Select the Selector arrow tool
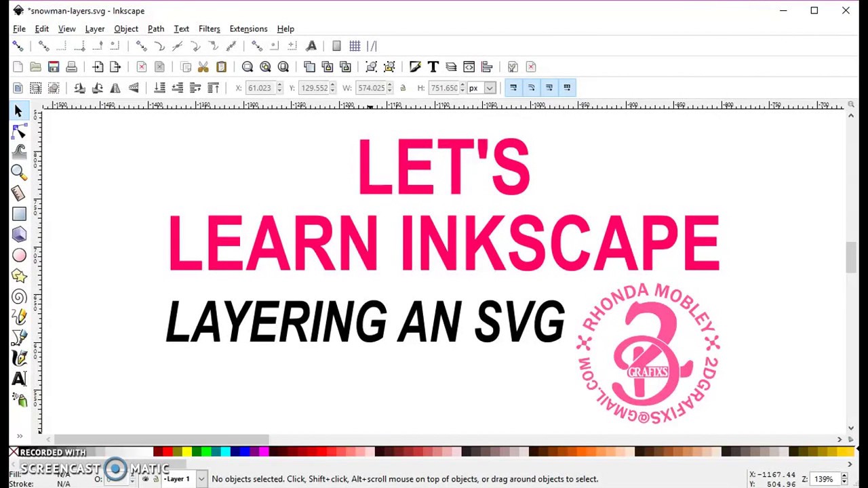This screenshot has height=488, width=868. click(x=18, y=110)
